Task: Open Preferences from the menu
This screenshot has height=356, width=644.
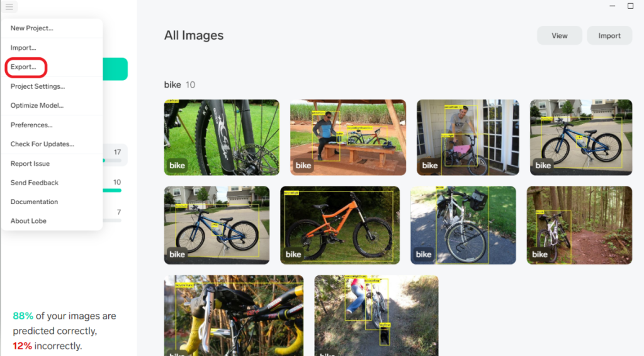Action: click(x=31, y=125)
